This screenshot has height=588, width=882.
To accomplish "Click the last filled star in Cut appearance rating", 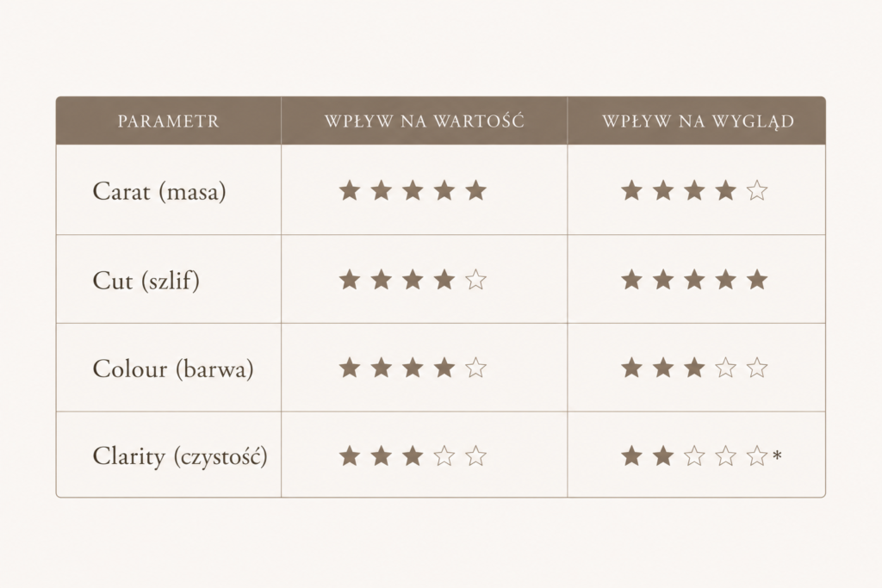I will (x=757, y=280).
